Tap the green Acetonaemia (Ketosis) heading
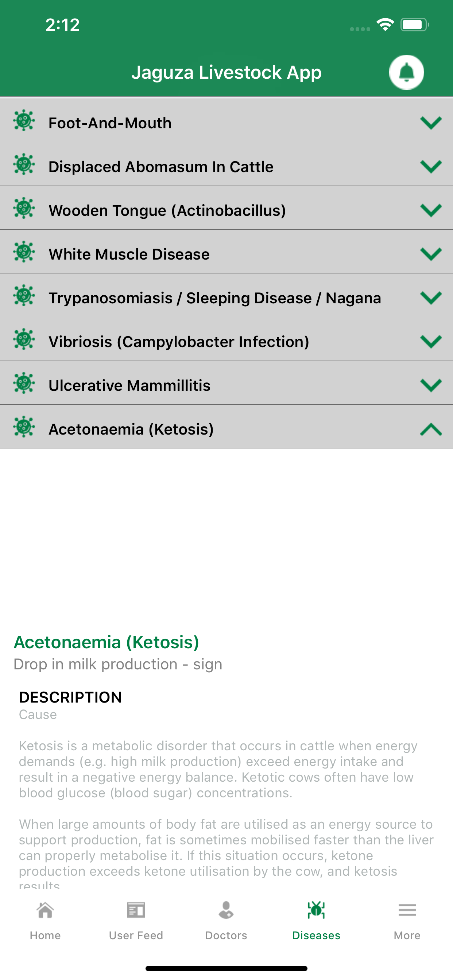Image resolution: width=453 pixels, height=980 pixels. (x=106, y=642)
